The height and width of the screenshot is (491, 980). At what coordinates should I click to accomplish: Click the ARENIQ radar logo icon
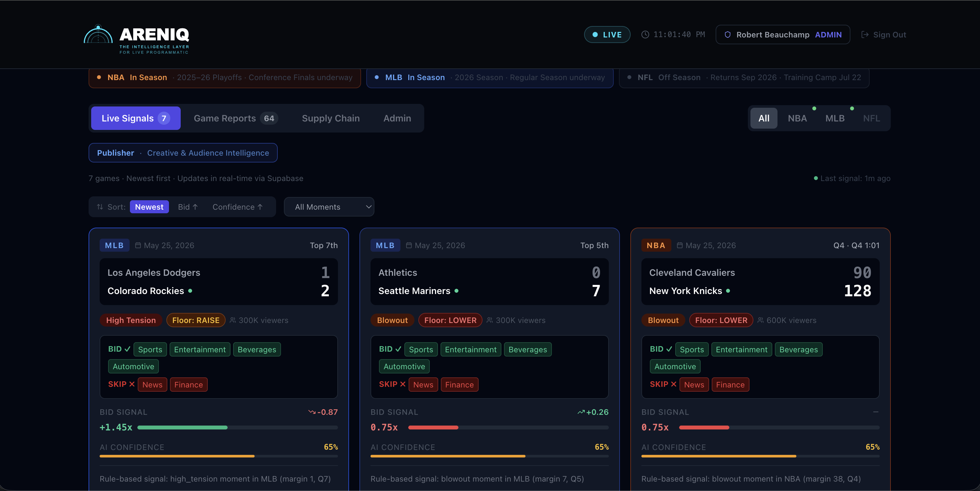coord(98,34)
